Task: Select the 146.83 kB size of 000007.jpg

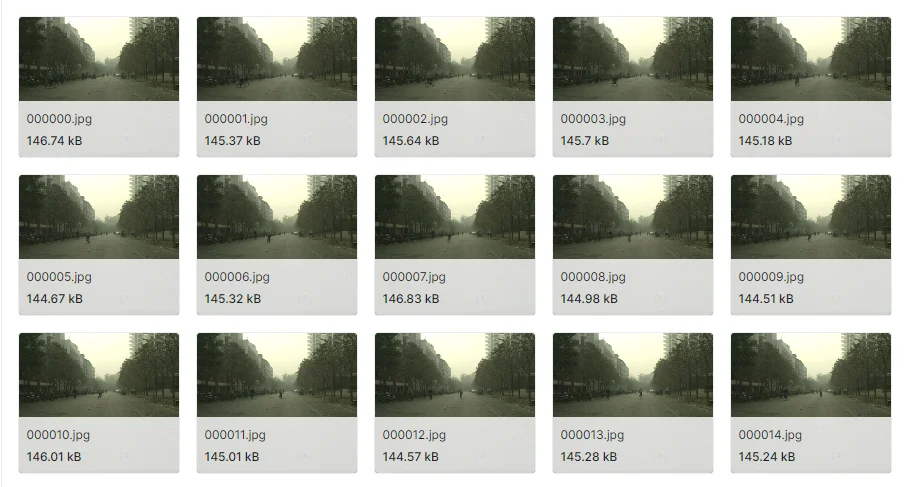Action: click(x=411, y=299)
